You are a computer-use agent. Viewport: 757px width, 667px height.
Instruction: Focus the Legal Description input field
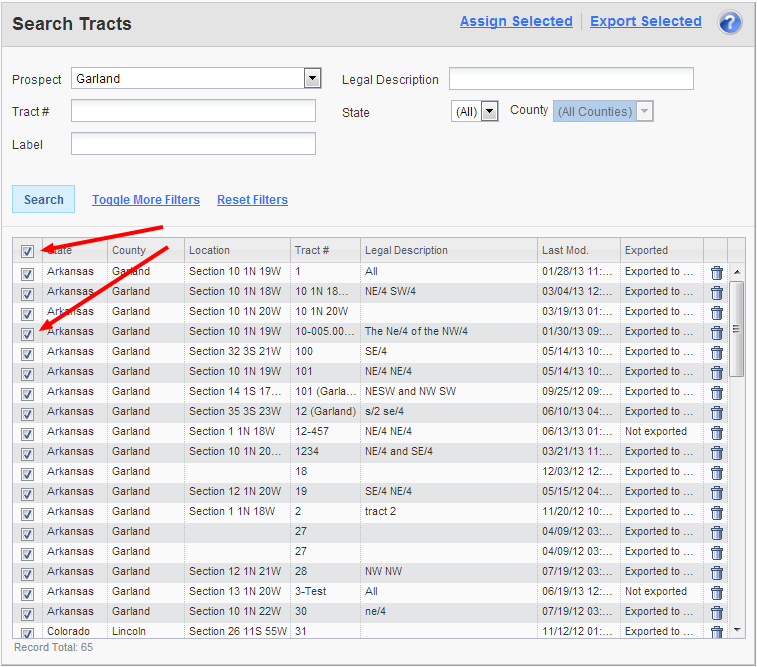[571, 79]
